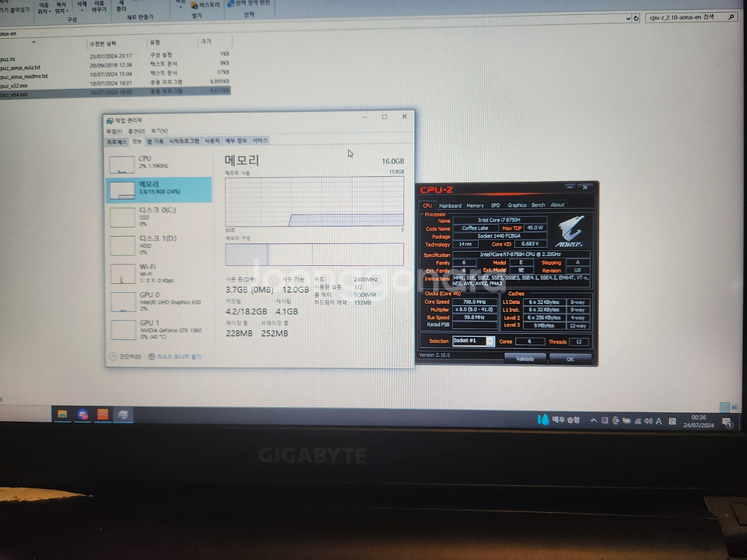Expand the system tray hidden icons chevron
747x560 pixels.
pos(593,420)
